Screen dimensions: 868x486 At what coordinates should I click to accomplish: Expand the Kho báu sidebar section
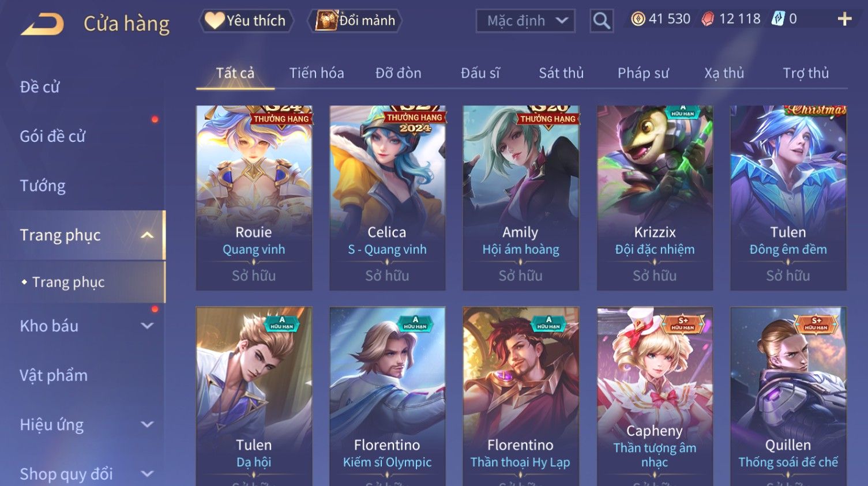tap(147, 326)
